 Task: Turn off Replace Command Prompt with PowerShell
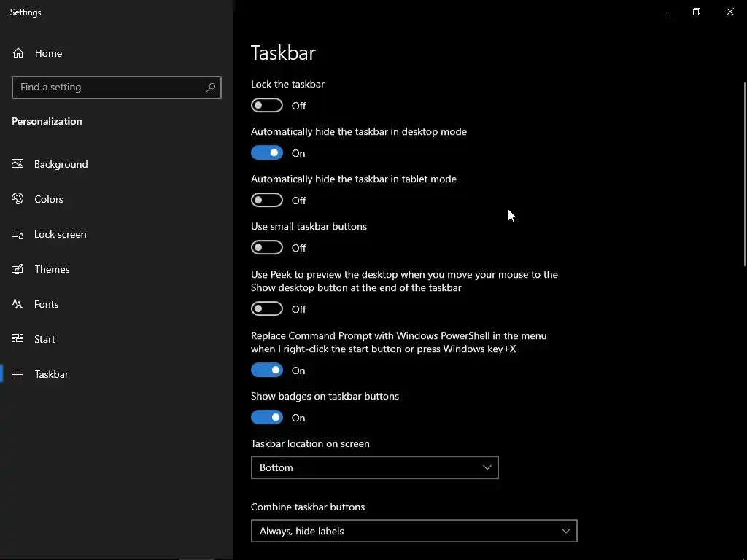click(x=267, y=370)
